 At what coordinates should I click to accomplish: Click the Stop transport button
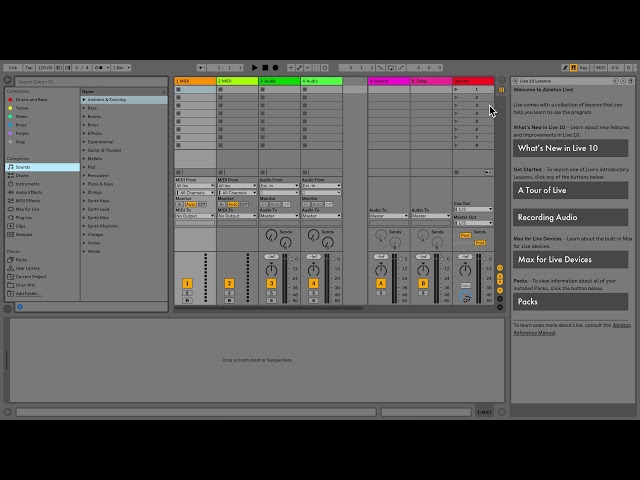click(x=265, y=68)
